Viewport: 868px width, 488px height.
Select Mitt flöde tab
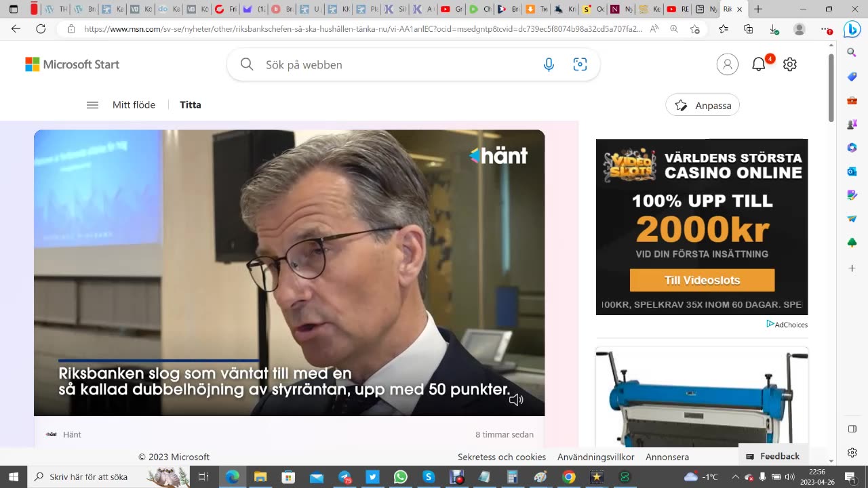pos(134,105)
